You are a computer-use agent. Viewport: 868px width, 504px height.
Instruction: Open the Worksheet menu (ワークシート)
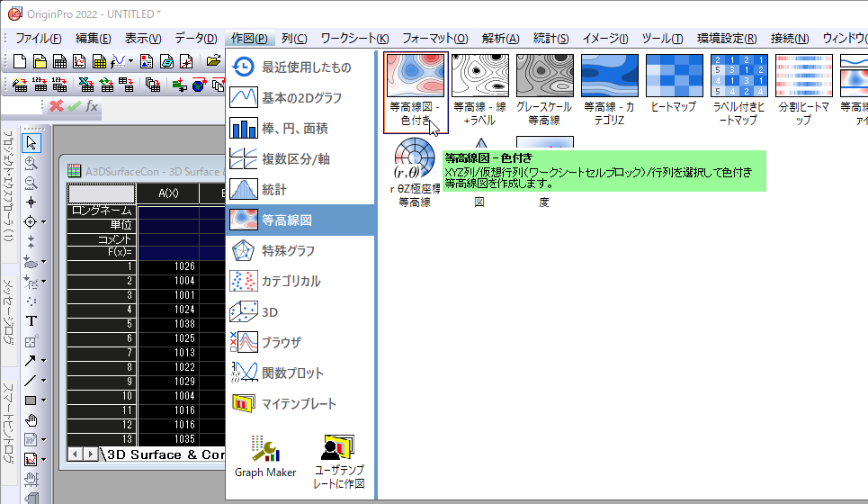pyautogui.click(x=354, y=38)
